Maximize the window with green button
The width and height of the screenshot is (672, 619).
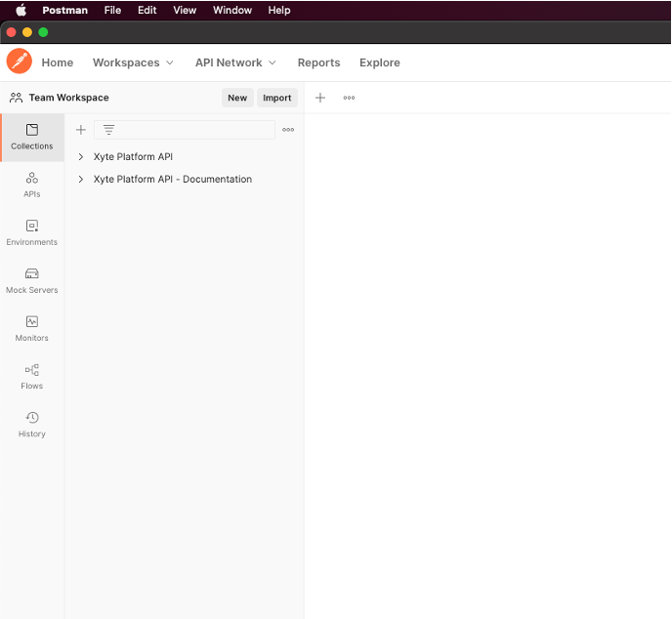coord(43,32)
